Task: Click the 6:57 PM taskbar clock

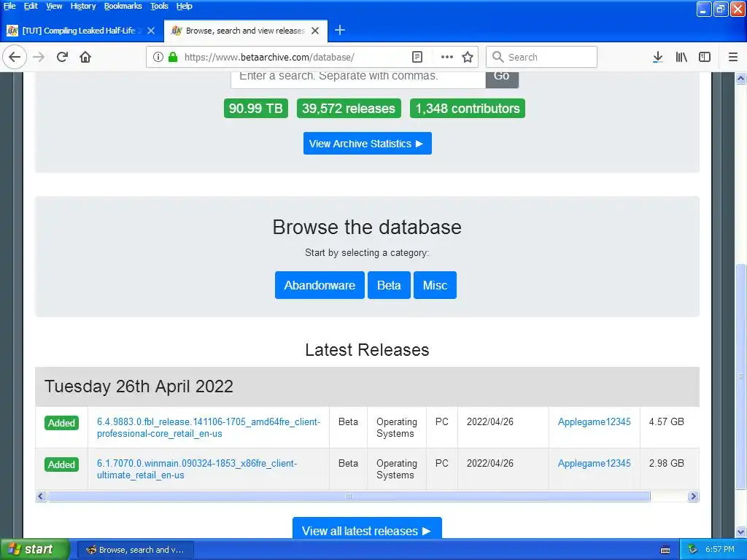Action: (719, 550)
